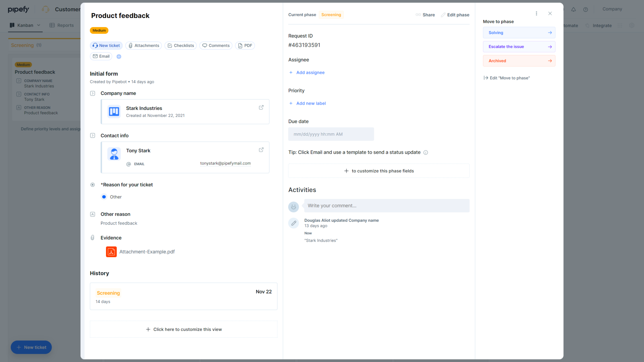Screen dimensions: 644x362
Task: Open emoji picker in the comment box
Action: 293,207
